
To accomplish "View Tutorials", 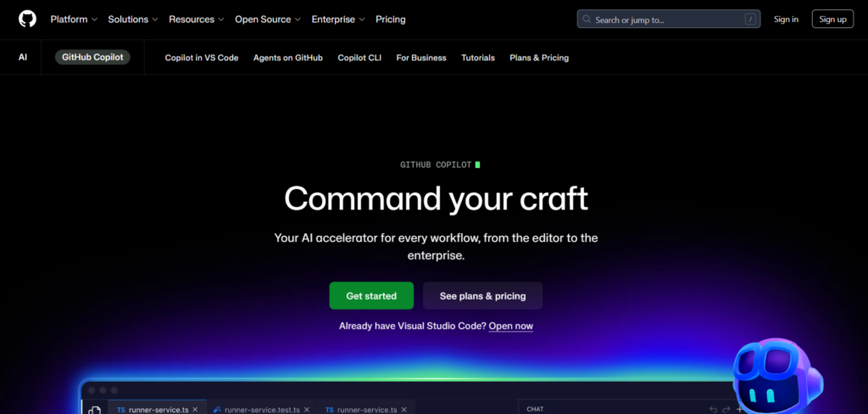I will pos(478,58).
